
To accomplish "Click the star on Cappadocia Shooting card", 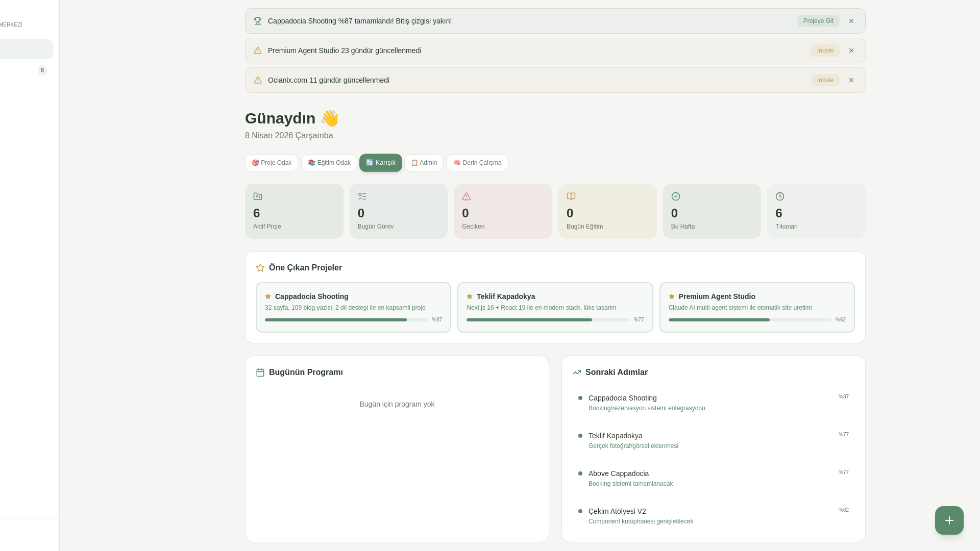I will [268, 296].
